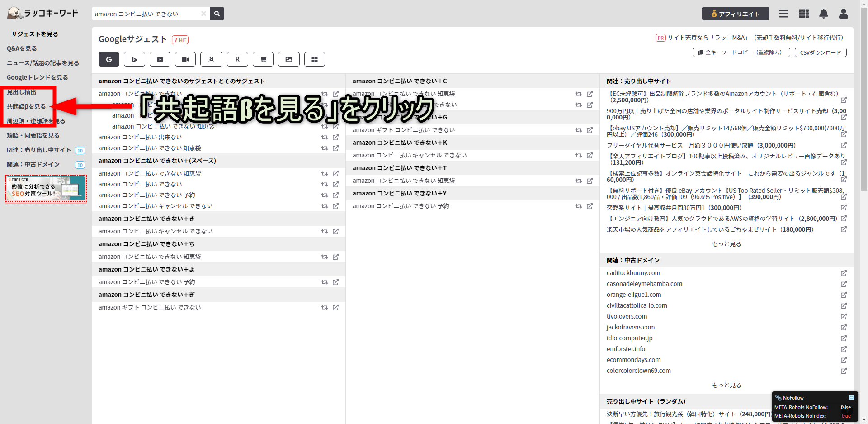Click re-search icon for amazon コンビニ払い キャンセル できない under +K
The width and height of the screenshot is (868, 424).
[579, 155]
